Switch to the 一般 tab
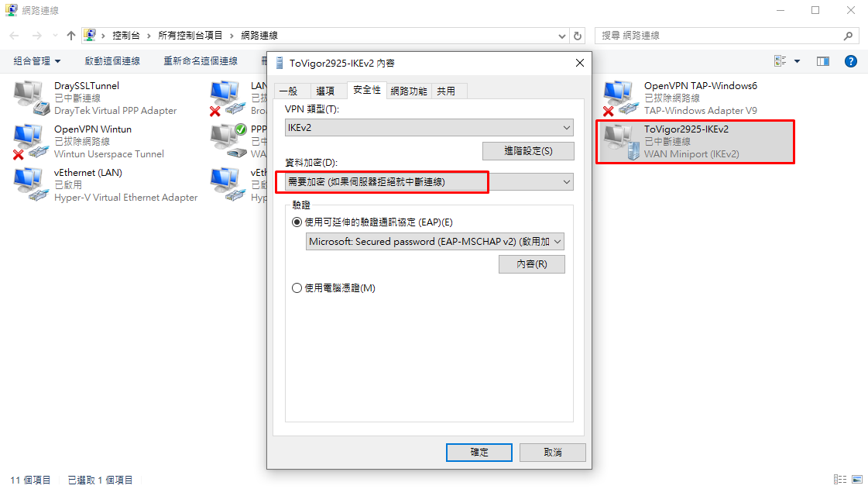This screenshot has width=868, height=489. tap(288, 91)
